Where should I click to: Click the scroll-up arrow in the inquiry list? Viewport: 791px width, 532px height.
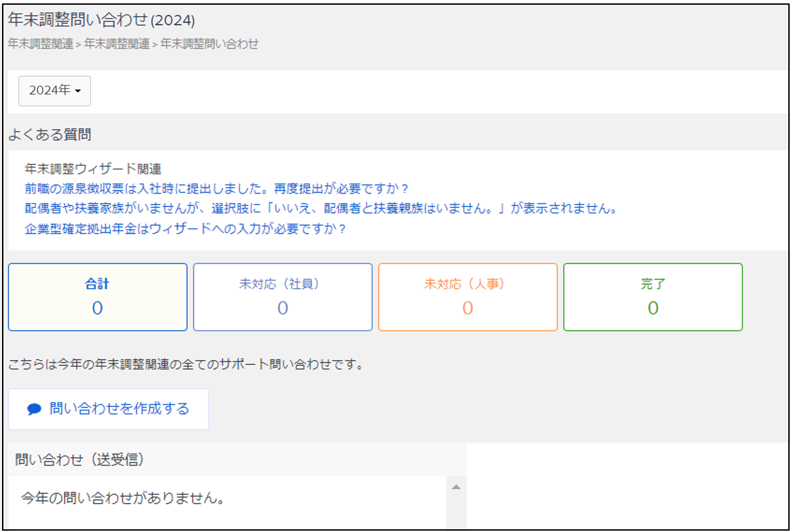tap(456, 486)
